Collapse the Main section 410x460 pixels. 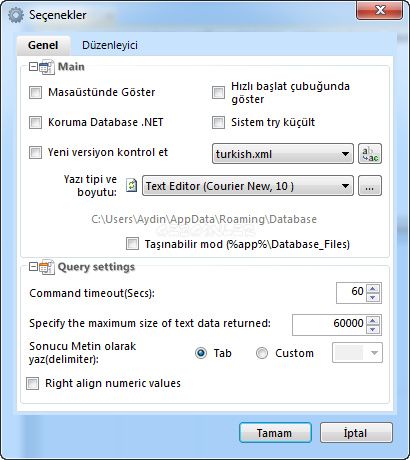point(33,67)
